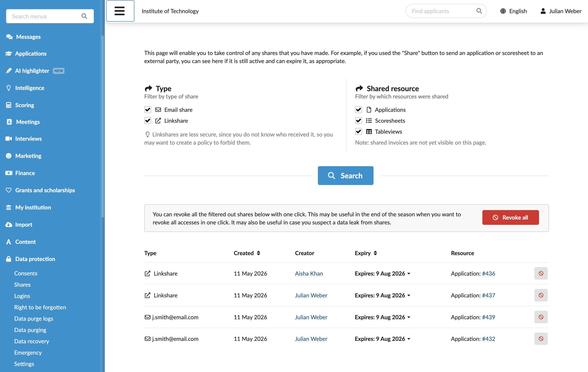The height and width of the screenshot is (372, 588).
Task: Revoke the share for Application #432
Action: coord(541,339)
